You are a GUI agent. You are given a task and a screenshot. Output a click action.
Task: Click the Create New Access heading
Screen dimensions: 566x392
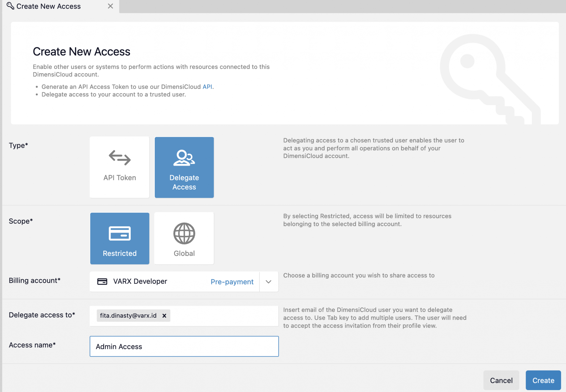tap(82, 52)
